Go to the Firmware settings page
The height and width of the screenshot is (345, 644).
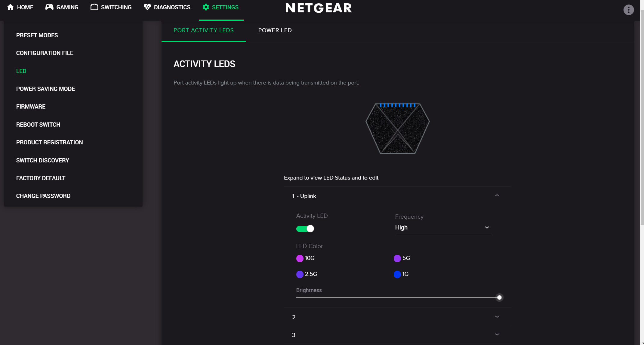click(31, 106)
